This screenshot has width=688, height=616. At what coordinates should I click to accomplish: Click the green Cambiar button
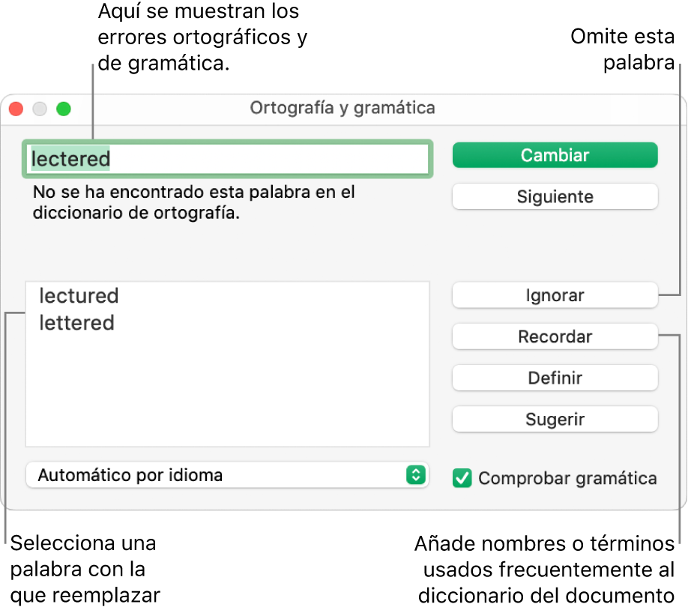tap(555, 156)
